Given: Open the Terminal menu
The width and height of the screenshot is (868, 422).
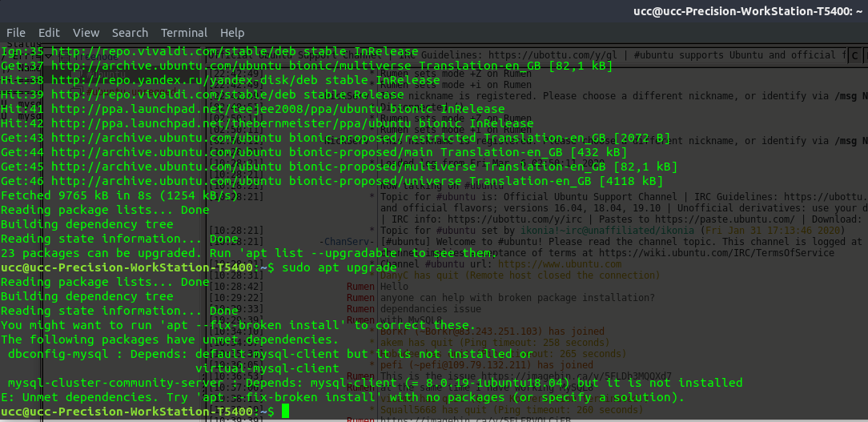Looking at the screenshot, I should click(x=184, y=33).
